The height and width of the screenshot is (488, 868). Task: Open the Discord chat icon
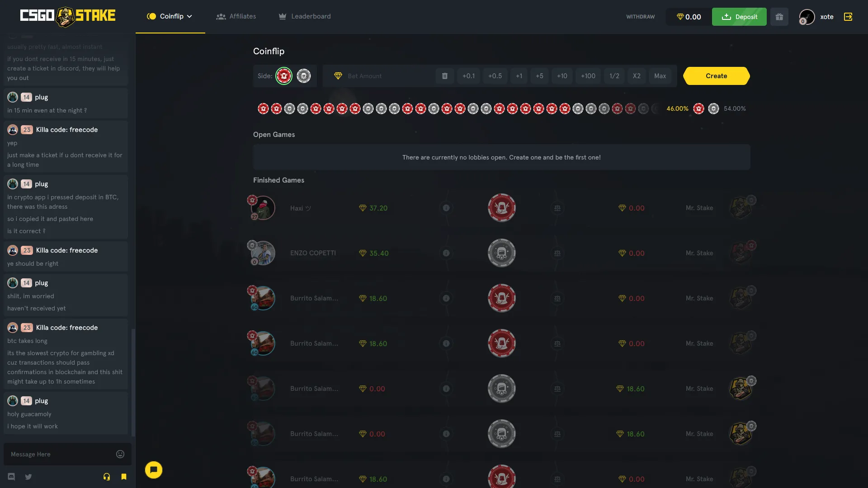coord(11,477)
